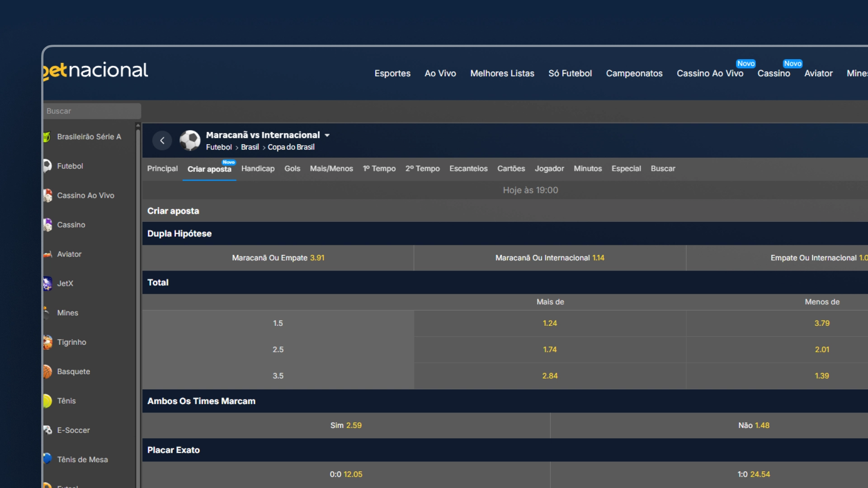Screen dimensions: 868x488
Task: Click the Futebol sidebar icon
Action: click(47, 166)
